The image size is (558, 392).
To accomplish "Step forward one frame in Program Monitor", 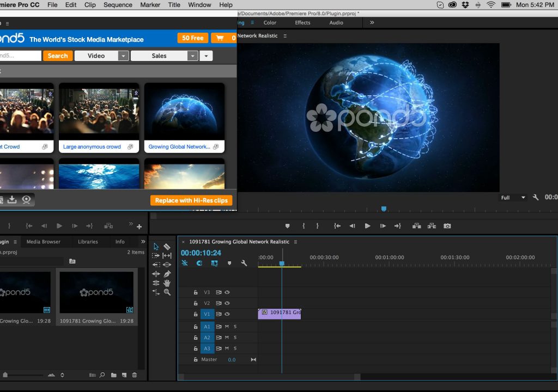I will point(383,226).
